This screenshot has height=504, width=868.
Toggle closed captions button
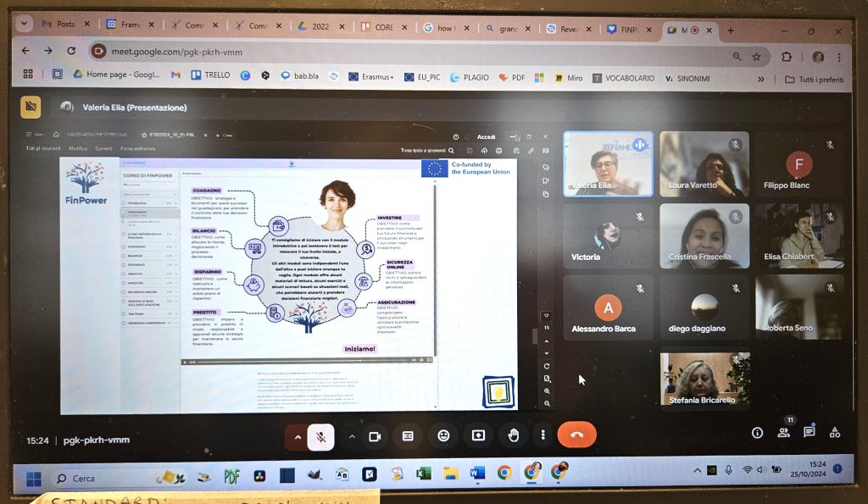(408, 436)
